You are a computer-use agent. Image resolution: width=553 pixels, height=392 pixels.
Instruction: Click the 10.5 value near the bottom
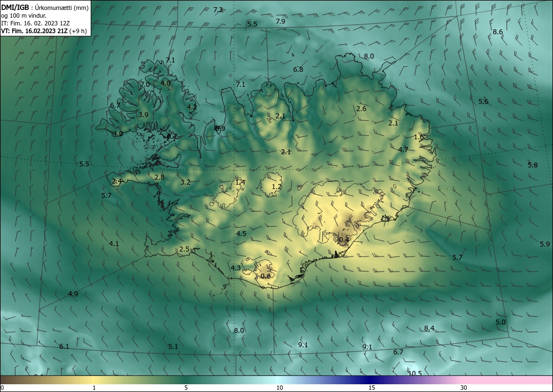[x=415, y=373]
